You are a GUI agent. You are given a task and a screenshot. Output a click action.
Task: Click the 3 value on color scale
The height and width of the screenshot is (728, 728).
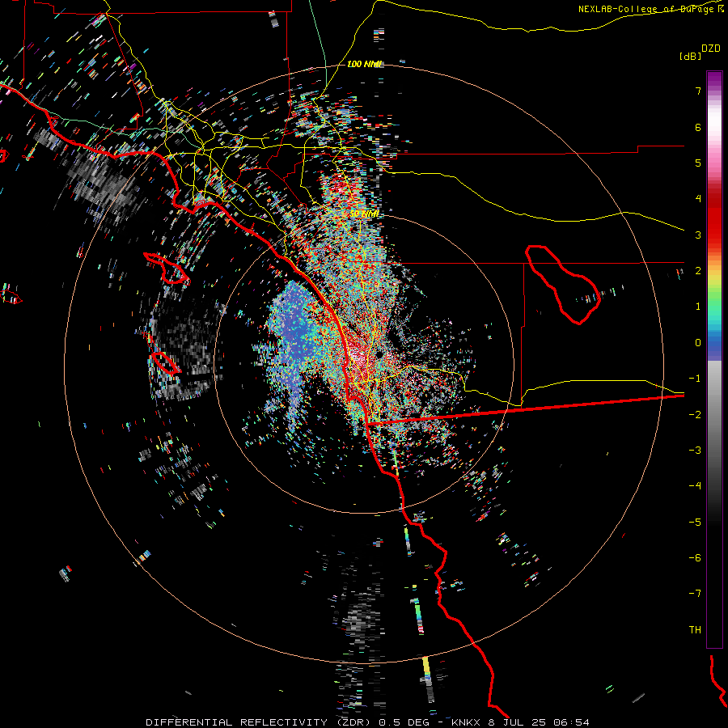[698, 235]
